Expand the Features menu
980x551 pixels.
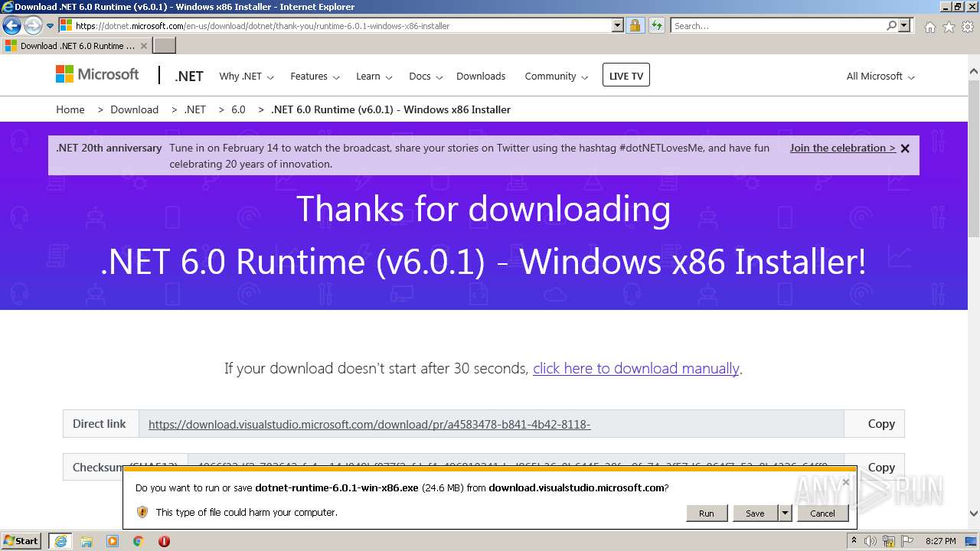tap(315, 76)
